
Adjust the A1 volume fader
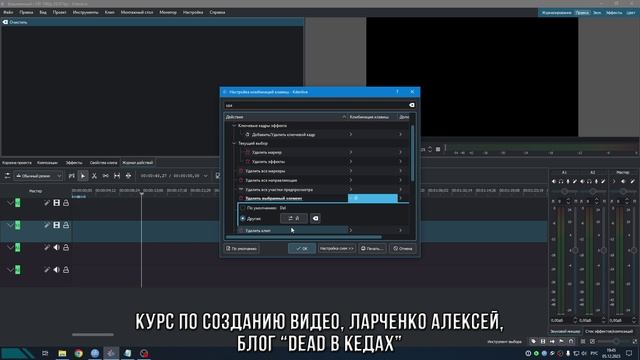click(x=575, y=250)
